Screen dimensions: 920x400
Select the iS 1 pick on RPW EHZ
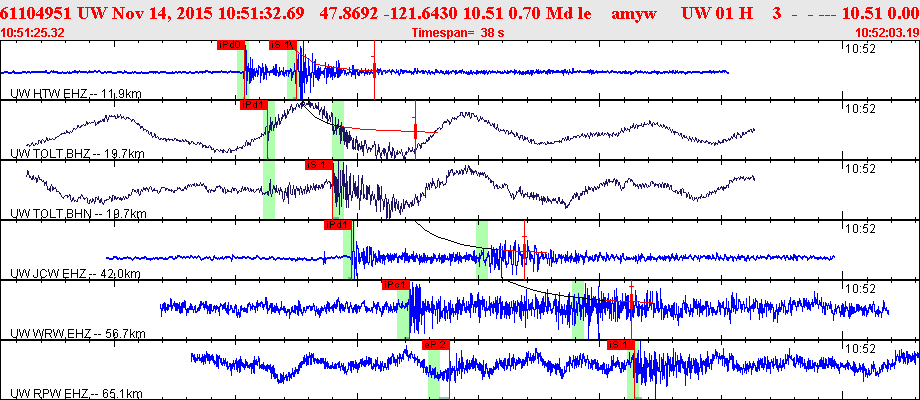[x=621, y=345]
